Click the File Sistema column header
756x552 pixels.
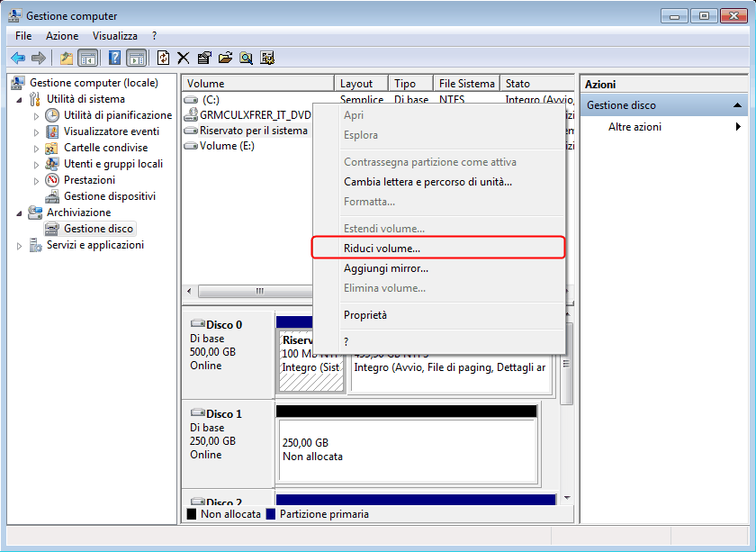coord(466,84)
